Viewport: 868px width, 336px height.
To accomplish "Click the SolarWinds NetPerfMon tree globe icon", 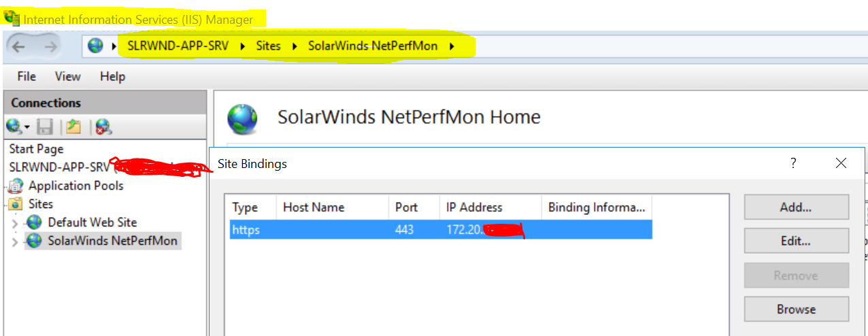I will [34, 241].
